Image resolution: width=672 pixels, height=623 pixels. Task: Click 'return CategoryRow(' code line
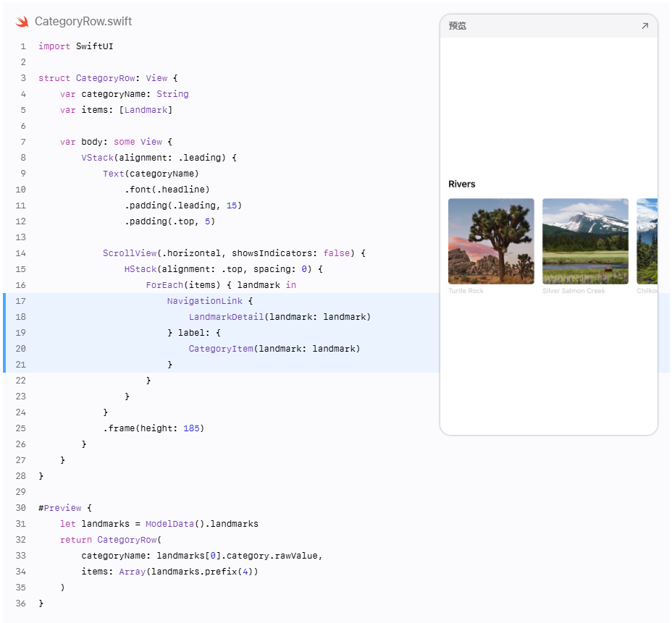click(x=111, y=540)
